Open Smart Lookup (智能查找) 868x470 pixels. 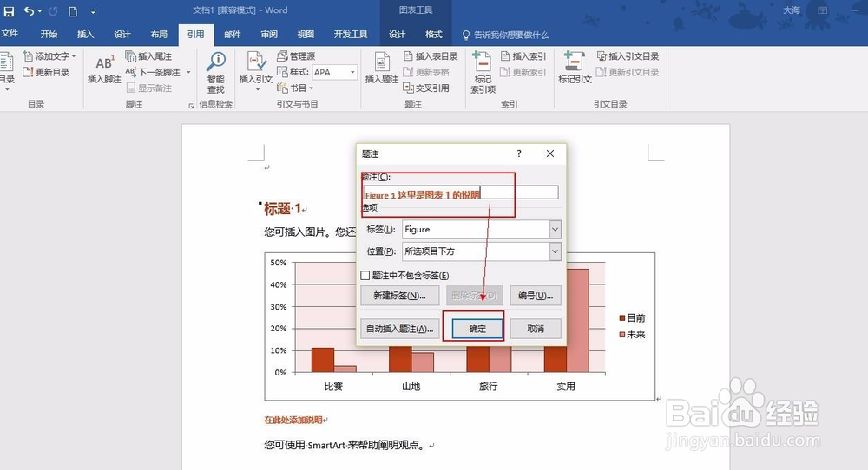[x=216, y=73]
